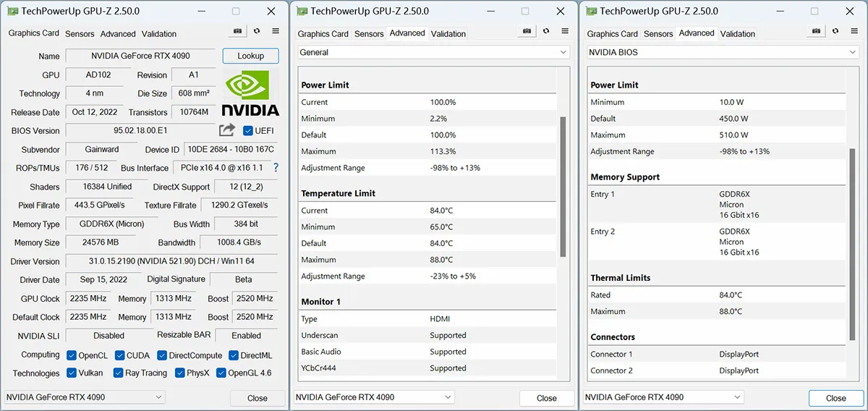The image size is (868, 411).
Task: Click Close button in middle window
Action: [546, 398]
